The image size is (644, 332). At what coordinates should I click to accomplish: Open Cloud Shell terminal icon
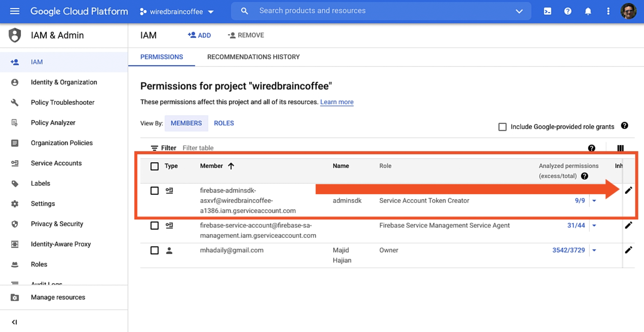point(547,11)
